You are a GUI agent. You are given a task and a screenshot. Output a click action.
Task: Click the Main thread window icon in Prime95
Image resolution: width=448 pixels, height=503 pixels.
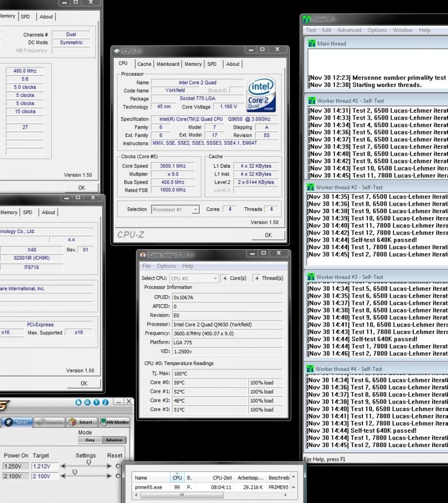click(x=312, y=44)
